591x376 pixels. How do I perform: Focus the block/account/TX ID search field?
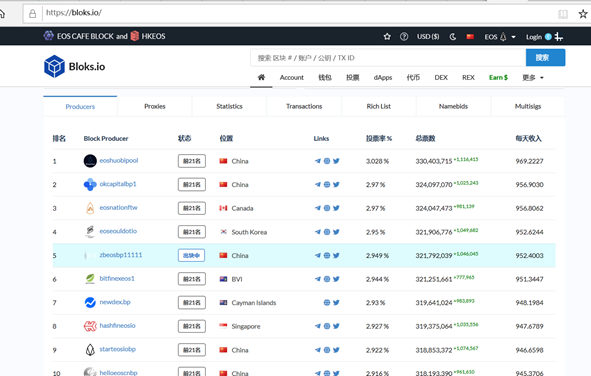[388, 58]
